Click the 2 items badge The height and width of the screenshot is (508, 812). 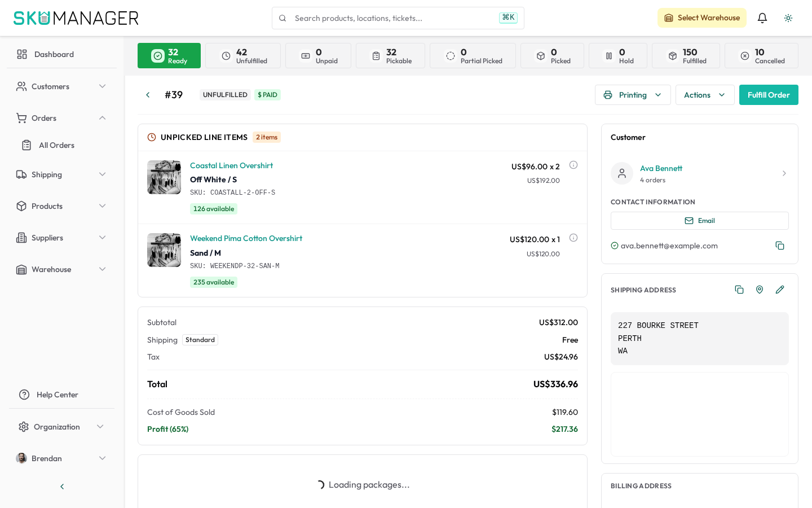point(267,137)
